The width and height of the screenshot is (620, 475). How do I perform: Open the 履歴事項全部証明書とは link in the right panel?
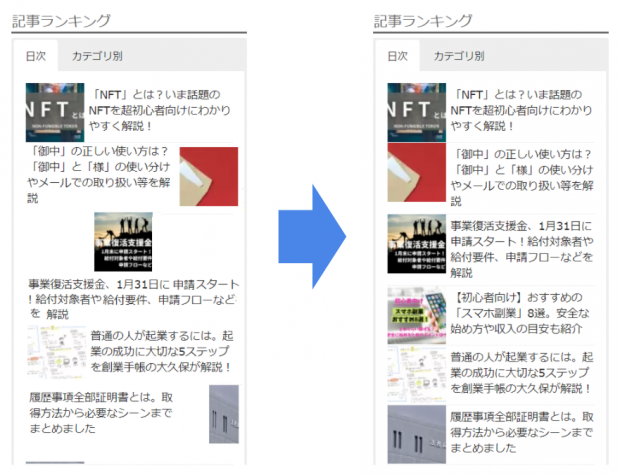[x=520, y=432]
